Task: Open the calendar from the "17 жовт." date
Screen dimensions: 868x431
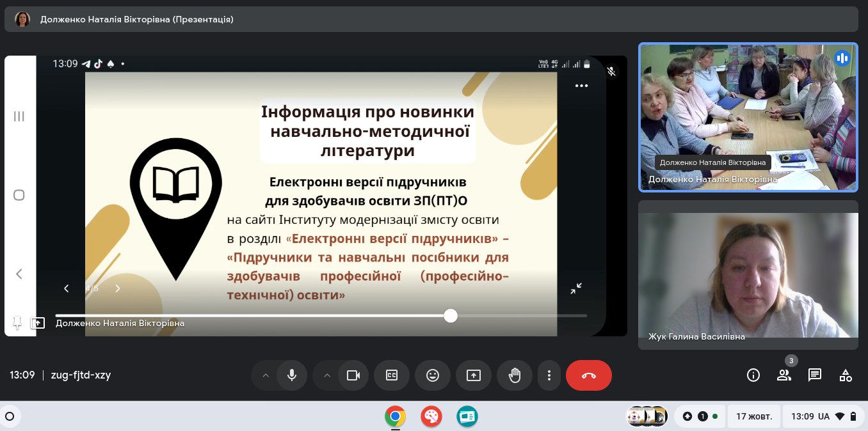Action: pyautogui.click(x=754, y=416)
